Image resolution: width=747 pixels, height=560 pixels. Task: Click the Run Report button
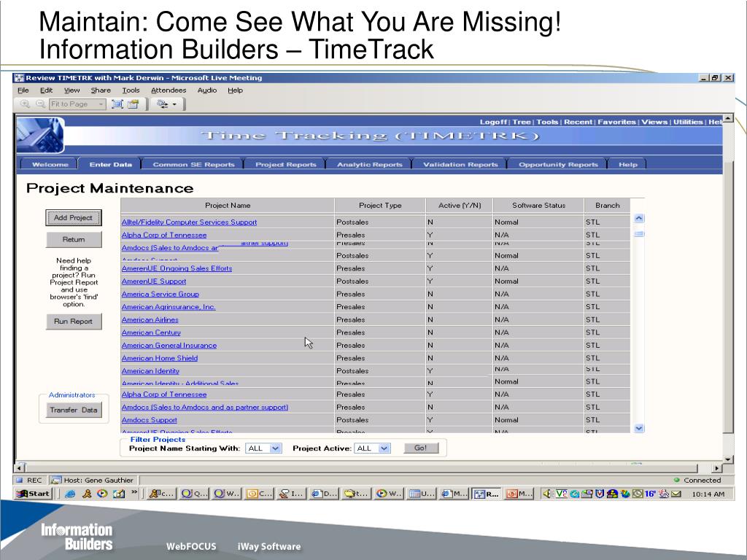74,322
